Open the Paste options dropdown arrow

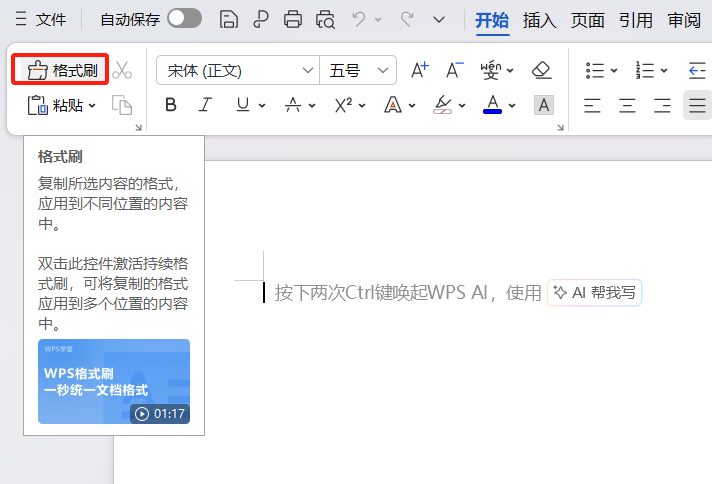pos(92,106)
